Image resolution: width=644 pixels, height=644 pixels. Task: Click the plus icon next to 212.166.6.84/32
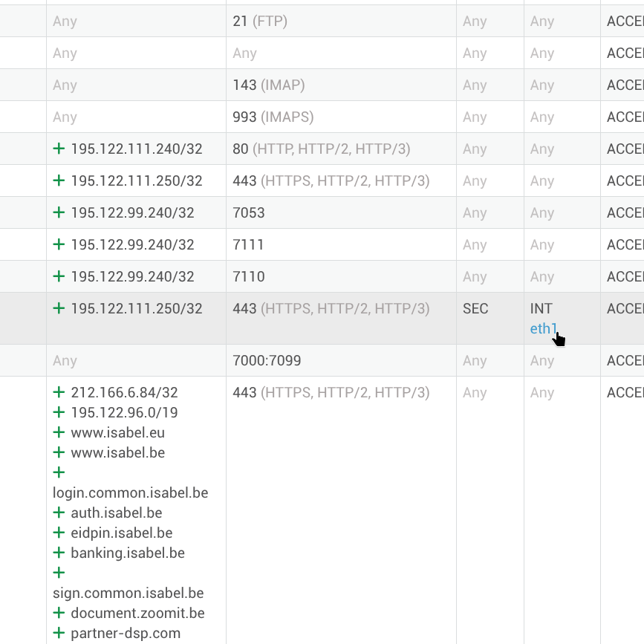[59, 392]
